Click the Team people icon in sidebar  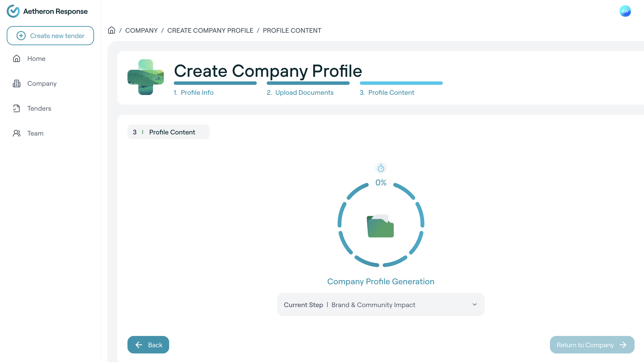[17, 133]
